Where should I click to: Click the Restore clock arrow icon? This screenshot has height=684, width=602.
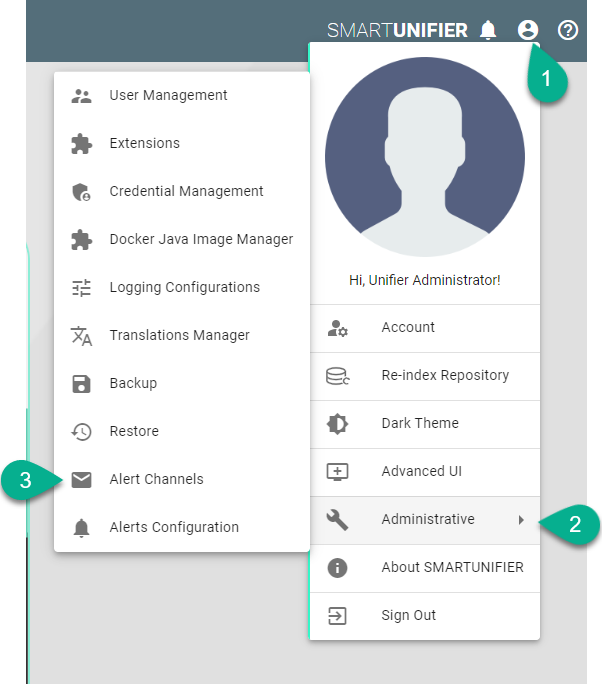point(82,432)
